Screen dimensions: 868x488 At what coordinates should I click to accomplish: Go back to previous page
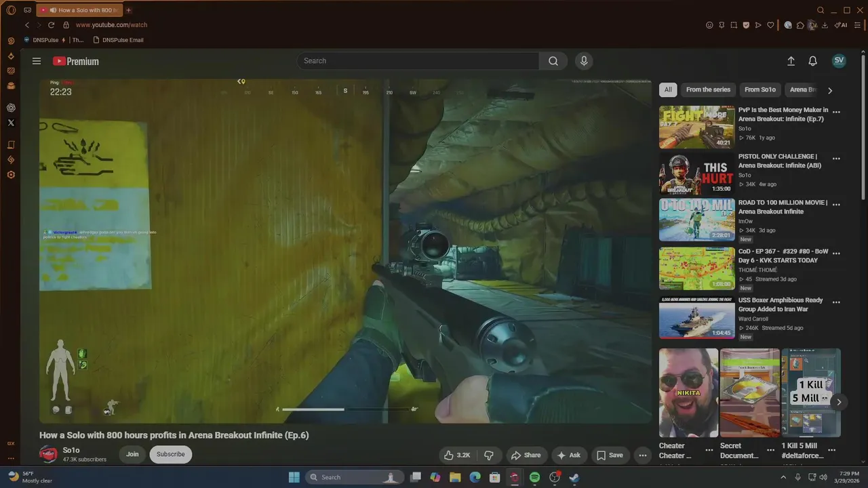pos(27,25)
